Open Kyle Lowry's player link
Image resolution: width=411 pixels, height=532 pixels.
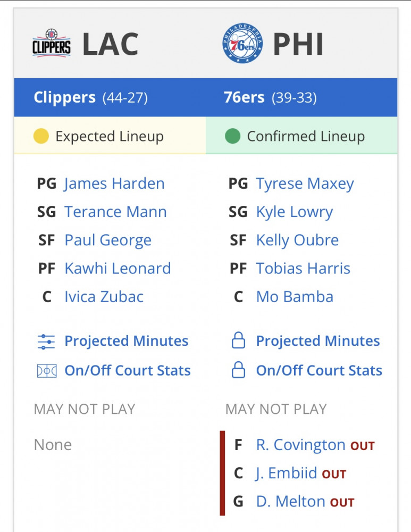pos(295,212)
